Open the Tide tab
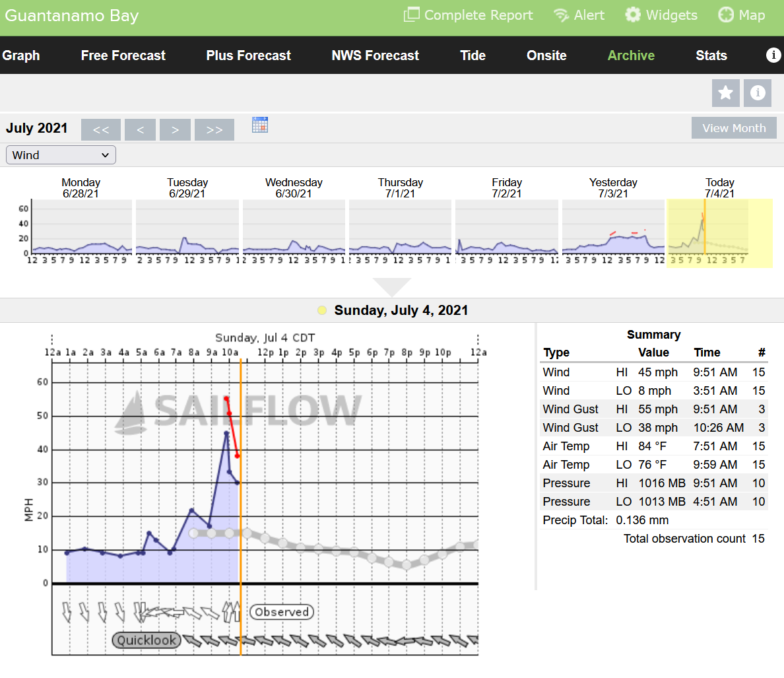Screen dimensions: 784x678 (x=473, y=55)
